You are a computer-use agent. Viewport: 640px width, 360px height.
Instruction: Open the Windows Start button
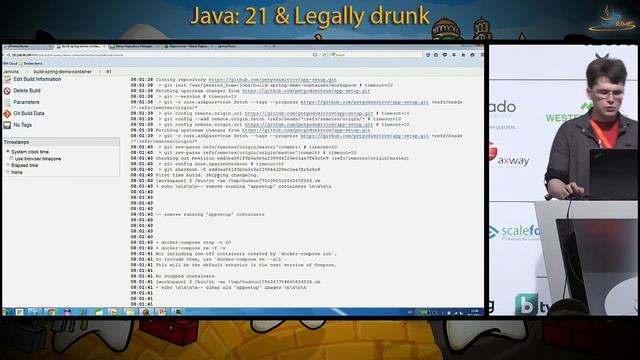point(5,312)
